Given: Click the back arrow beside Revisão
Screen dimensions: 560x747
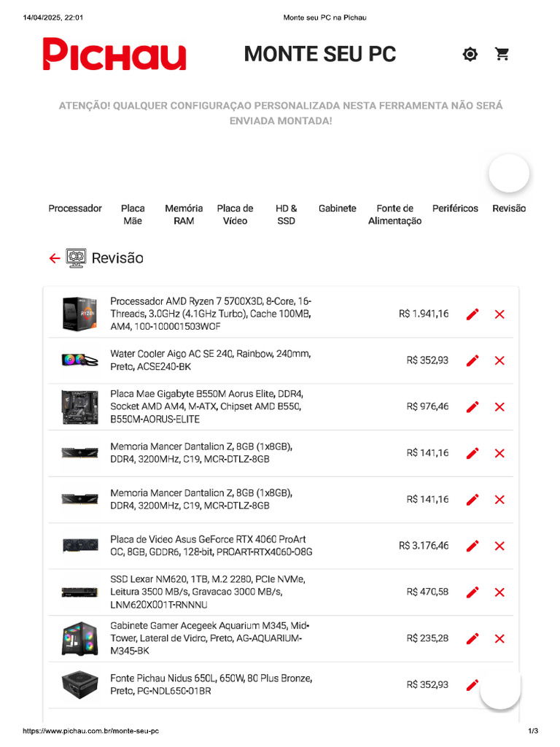Looking at the screenshot, I should point(55,258).
